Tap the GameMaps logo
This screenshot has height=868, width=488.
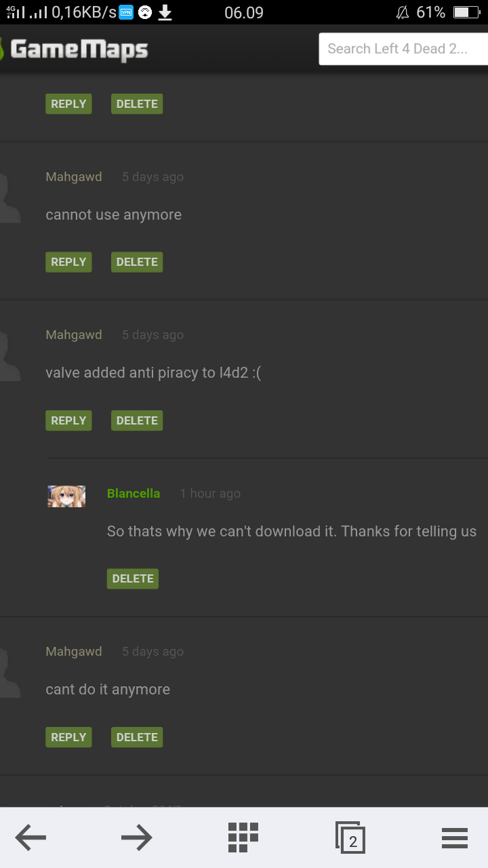[74, 50]
